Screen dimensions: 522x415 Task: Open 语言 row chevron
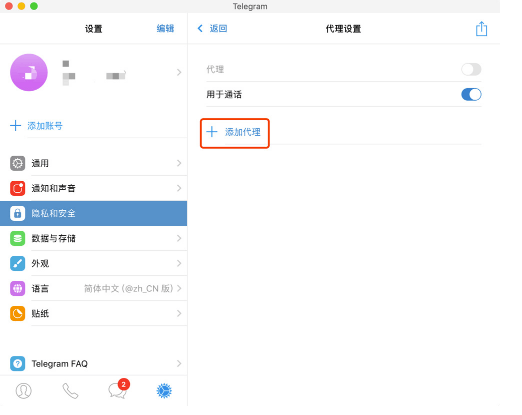pos(179,288)
